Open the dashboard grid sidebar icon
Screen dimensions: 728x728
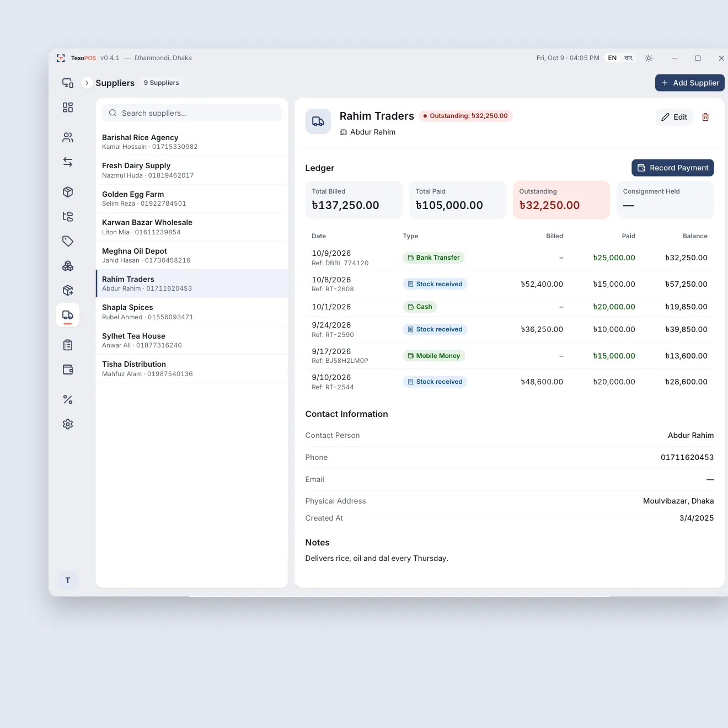coord(68,107)
